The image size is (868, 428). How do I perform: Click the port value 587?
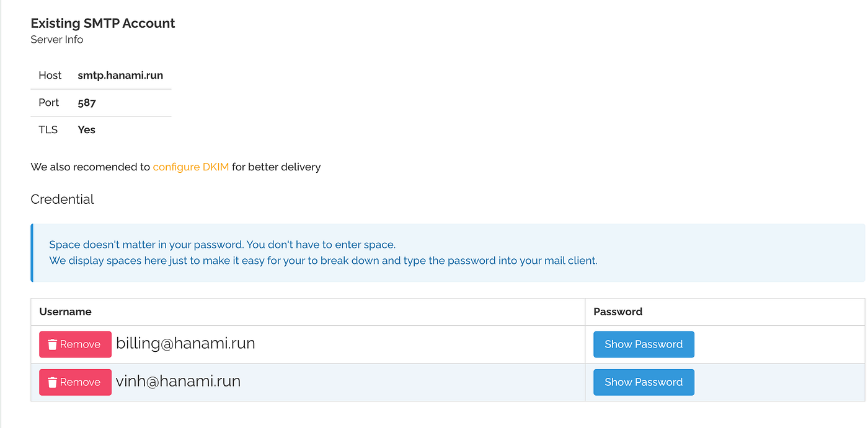click(x=87, y=103)
